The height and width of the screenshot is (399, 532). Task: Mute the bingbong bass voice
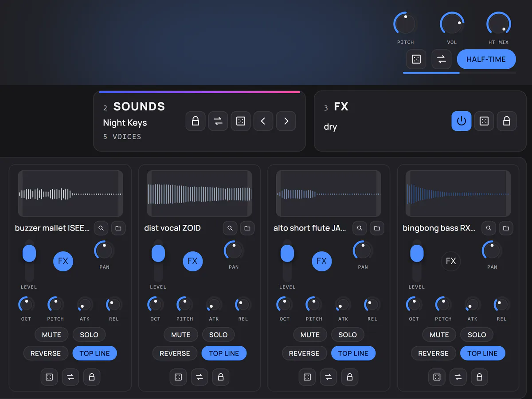click(439, 335)
